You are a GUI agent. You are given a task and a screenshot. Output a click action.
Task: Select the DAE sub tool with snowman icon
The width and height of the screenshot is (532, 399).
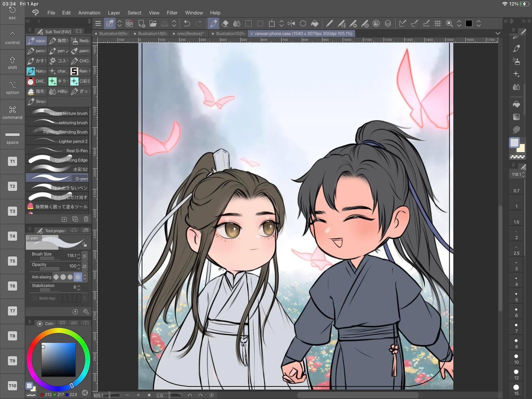36,81
